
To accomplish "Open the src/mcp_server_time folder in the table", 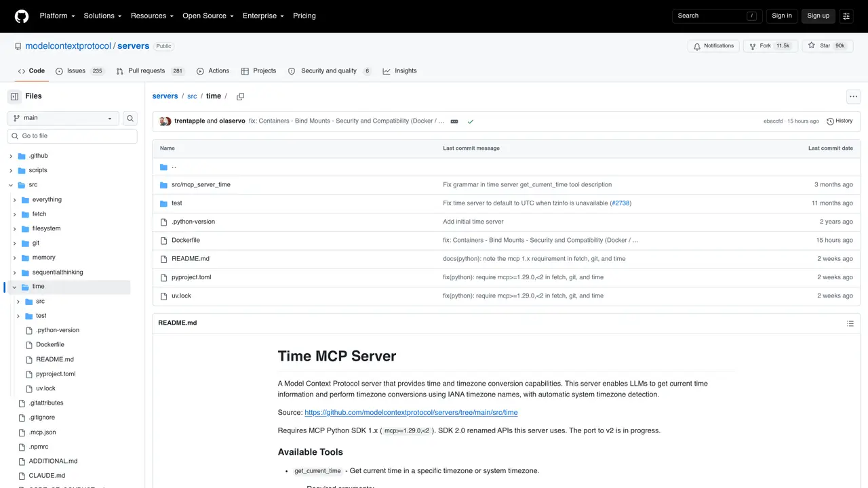I will (x=201, y=185).
